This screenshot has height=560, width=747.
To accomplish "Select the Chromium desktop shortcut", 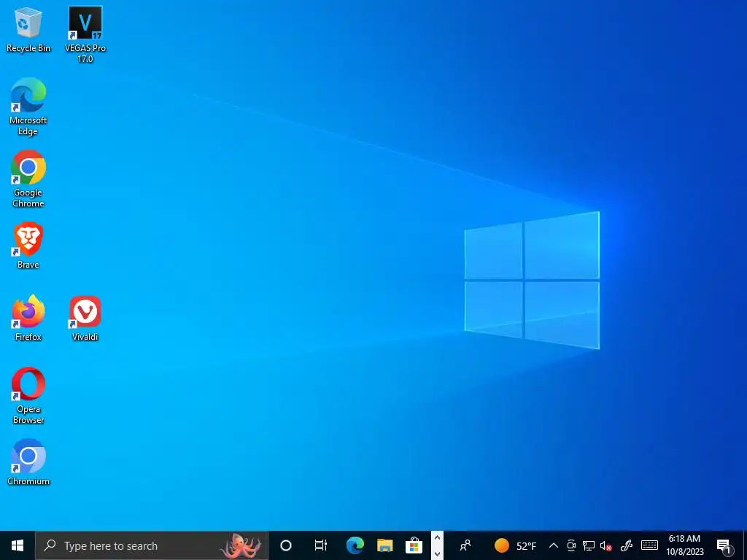I will [x=28, y=462].
